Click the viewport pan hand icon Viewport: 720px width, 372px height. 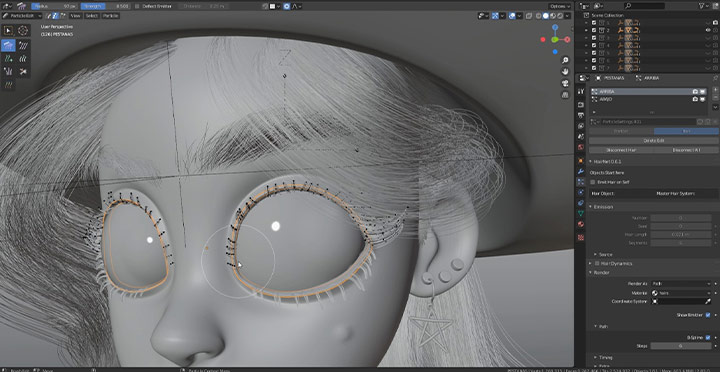565,72
